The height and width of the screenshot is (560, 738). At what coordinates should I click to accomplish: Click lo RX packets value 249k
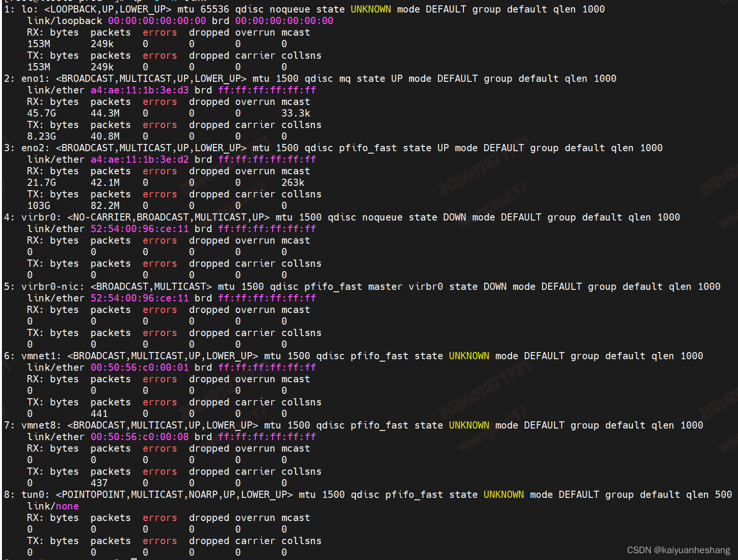pos(102,44)
